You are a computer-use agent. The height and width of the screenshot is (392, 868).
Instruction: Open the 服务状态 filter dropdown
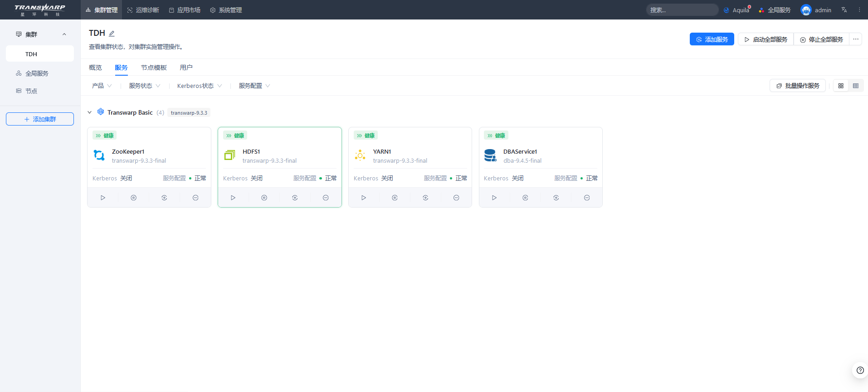coord(145,86)
